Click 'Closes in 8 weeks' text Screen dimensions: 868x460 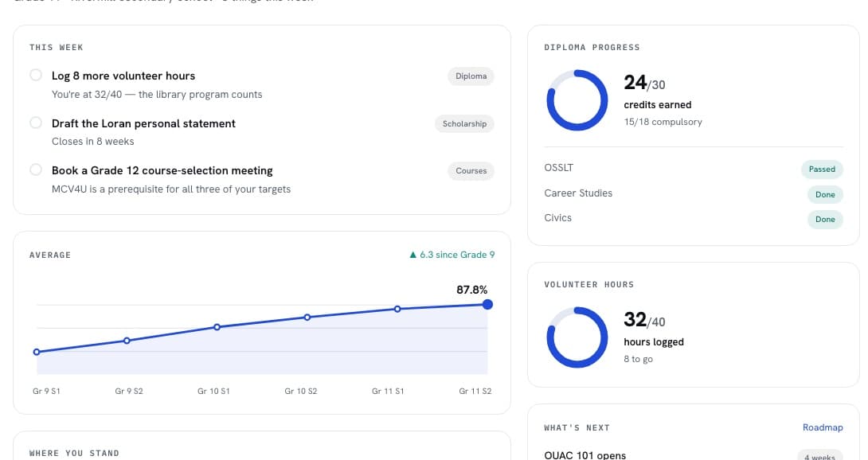click(x=93, y=141)
